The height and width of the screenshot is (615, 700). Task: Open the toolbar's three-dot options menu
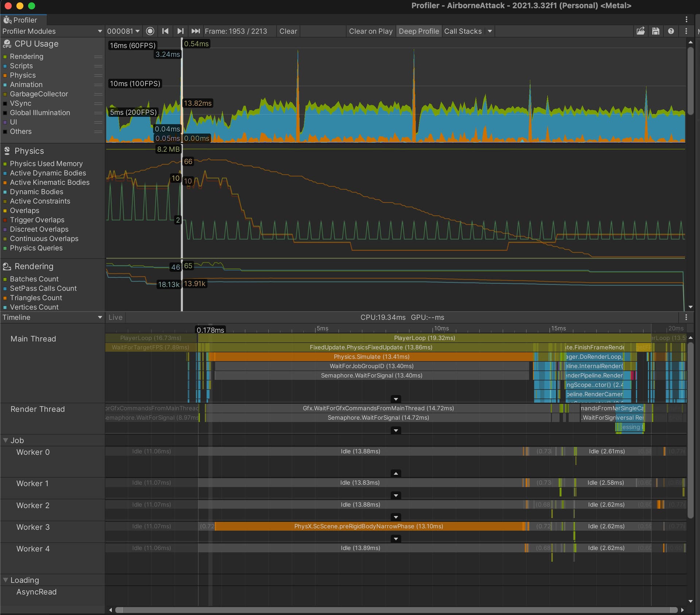coord(686,31)
